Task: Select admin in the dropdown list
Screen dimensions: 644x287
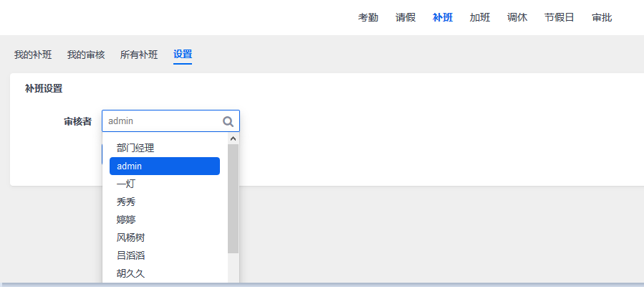Action: 165,166
